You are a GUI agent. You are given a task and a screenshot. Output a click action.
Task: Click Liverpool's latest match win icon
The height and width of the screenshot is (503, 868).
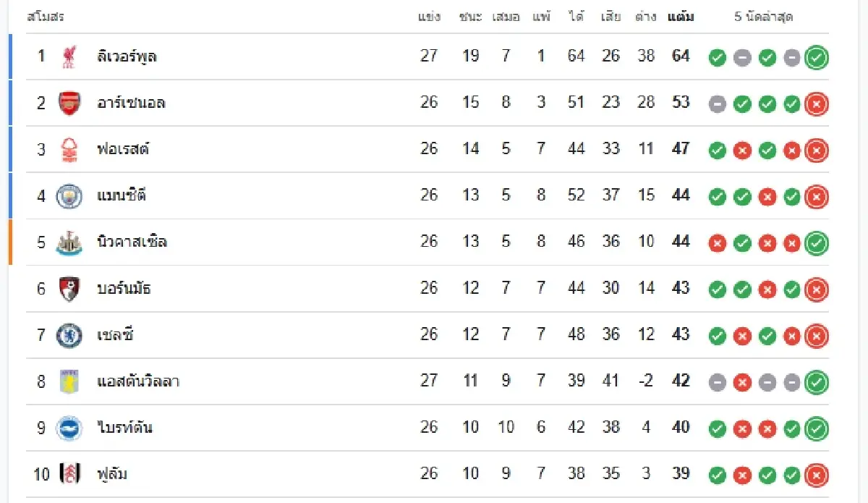817,57
